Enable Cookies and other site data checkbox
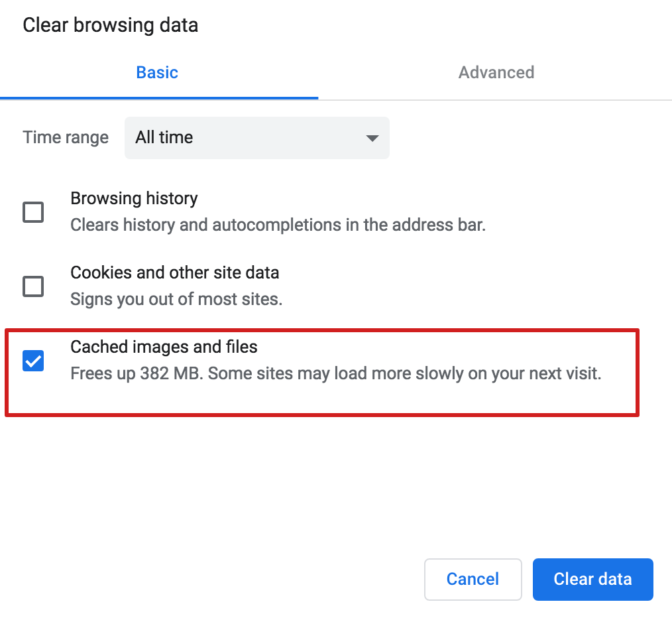Image resolution: width=672 pixels, height=618 pixels. (33, 286)
